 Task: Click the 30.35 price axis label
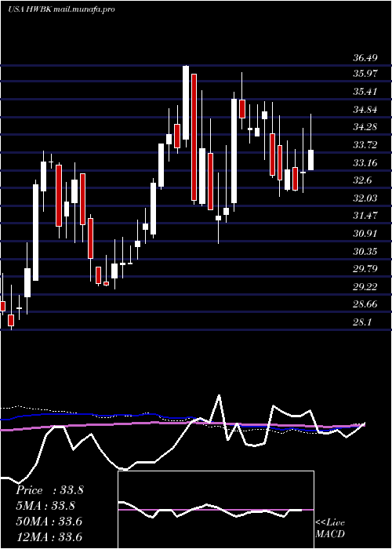[365, 252]
